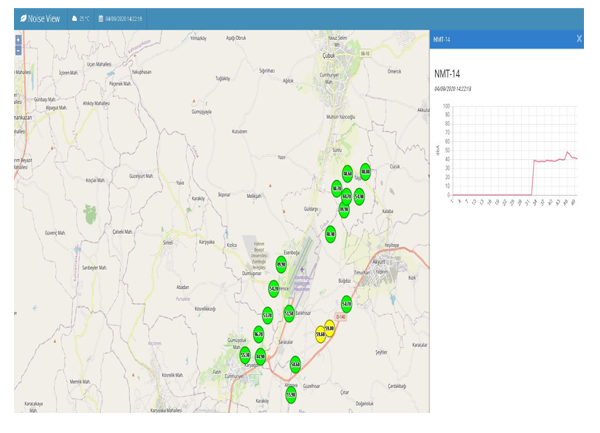
Task: Open the green marker below Altınova
Action: (x=291, y=395)
